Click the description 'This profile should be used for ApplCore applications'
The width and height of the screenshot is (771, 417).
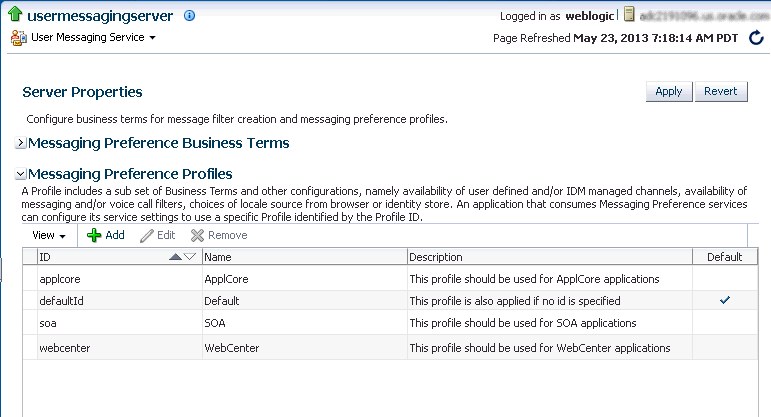tap(534, 279)
